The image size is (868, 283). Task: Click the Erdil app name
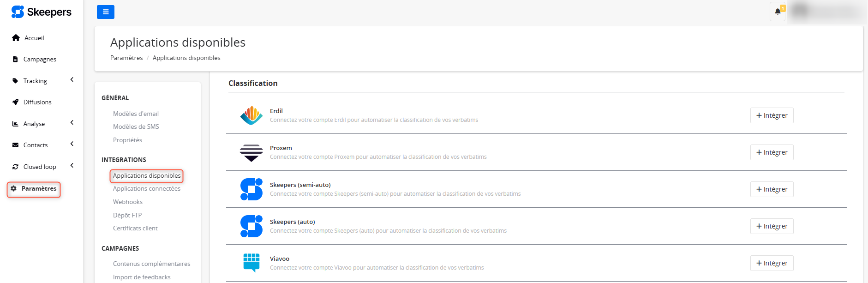(276, 111)
